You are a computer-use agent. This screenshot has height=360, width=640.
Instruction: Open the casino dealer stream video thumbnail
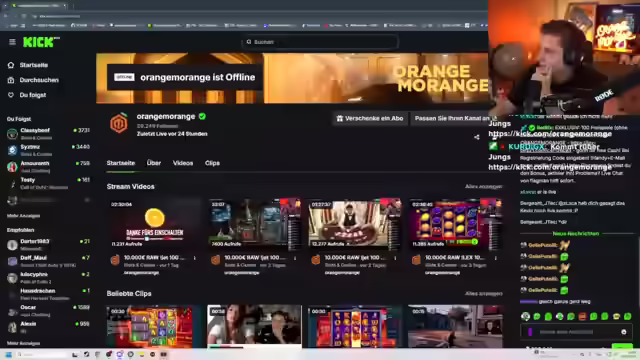coord(355,224)
